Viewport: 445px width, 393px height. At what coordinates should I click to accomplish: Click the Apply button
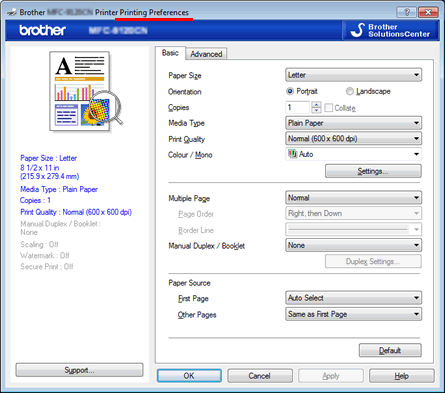coord(331,376)
